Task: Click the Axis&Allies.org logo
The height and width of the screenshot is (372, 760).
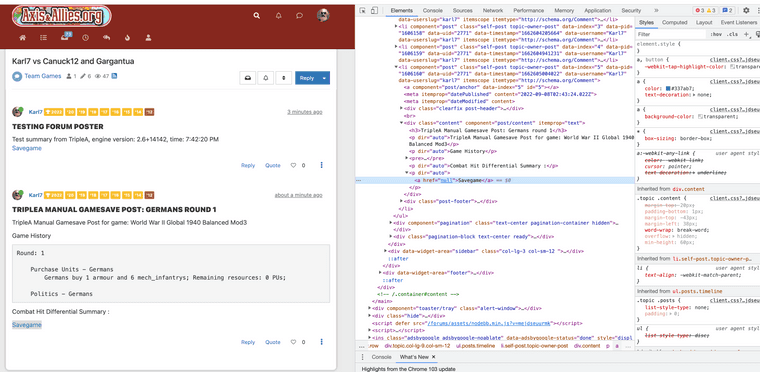Action: coord(62,16)
